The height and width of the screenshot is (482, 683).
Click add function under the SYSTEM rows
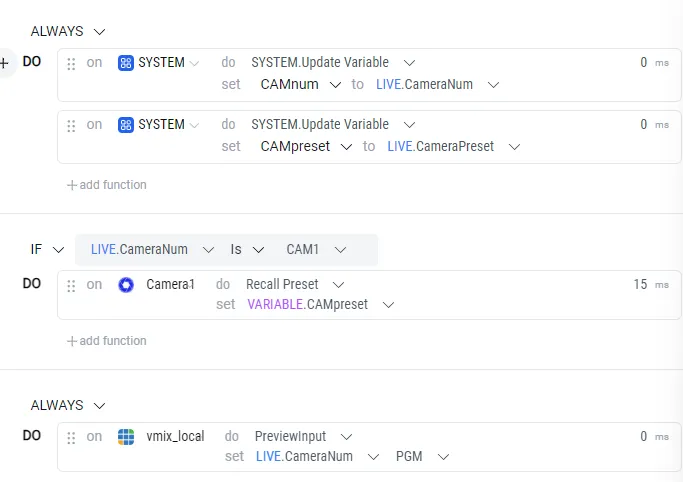[x=107, y=185]
